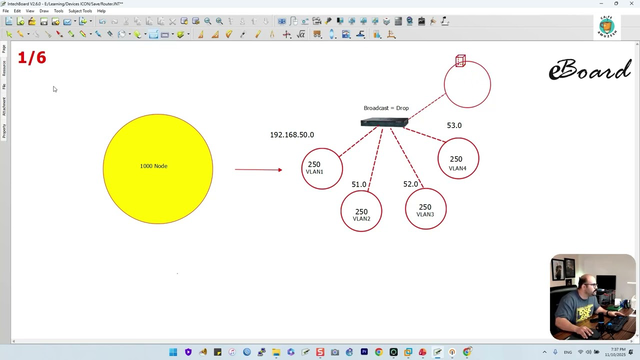This screenshot has height=360, width=640.
Task: Open the Windows Start button
Action: tap(173, 352)
